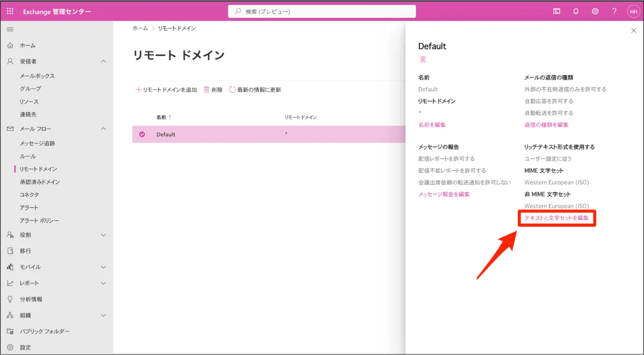The height and width of the screenshot is (355, 644).
Task: Expand the 役割 section
Action: 104,235
